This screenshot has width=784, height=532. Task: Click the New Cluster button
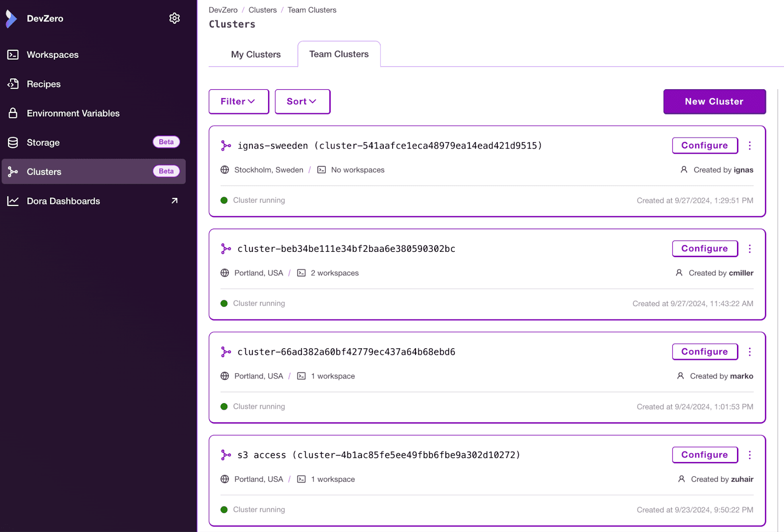coord(714,101)
